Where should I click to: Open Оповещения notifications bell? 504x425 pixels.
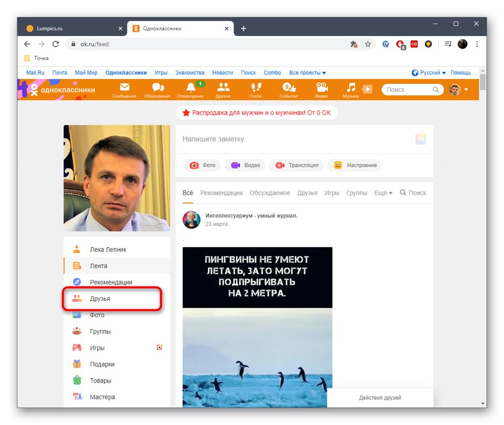[190, 90]
